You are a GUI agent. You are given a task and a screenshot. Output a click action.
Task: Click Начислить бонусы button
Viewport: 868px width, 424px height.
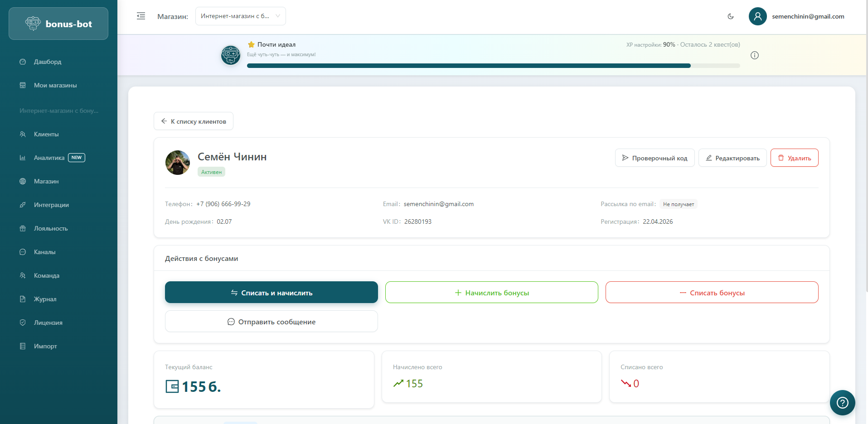[491, 293]
